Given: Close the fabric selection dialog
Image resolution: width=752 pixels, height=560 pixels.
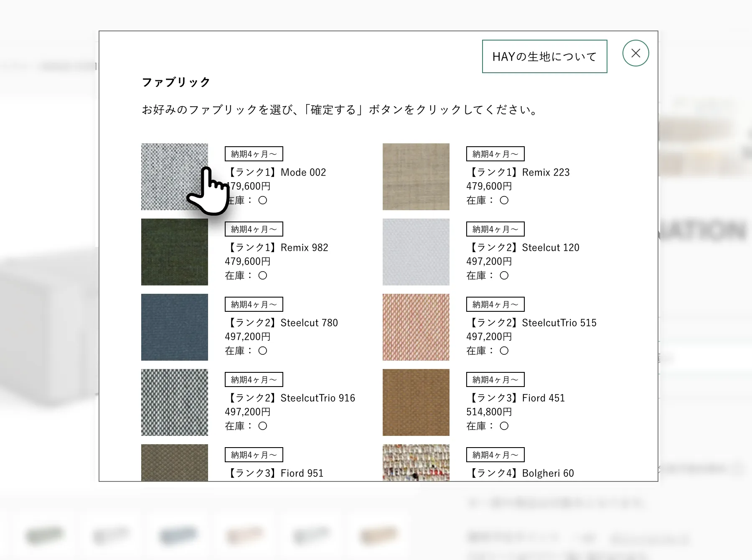Looking at the screenshot, I should [635, 53].
